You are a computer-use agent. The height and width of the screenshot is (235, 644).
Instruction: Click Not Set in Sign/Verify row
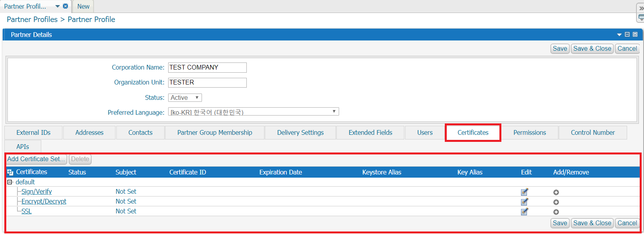click(x=126, y=192)
